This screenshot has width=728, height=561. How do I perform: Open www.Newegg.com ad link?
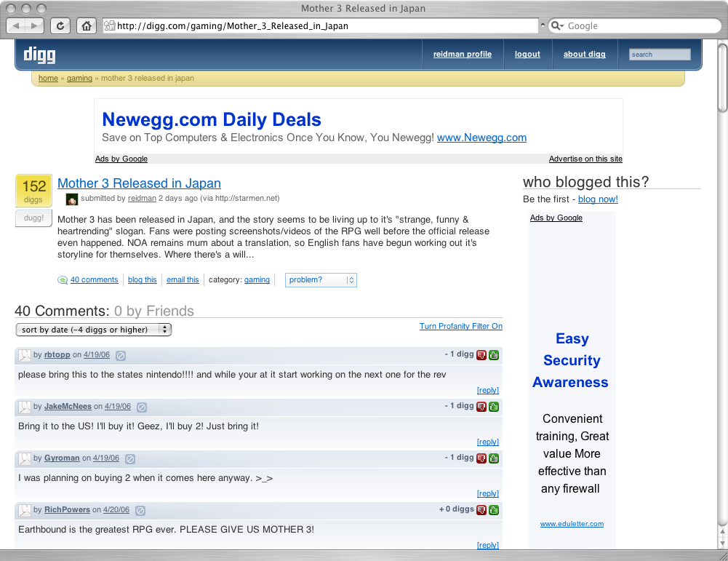point(481,138)
